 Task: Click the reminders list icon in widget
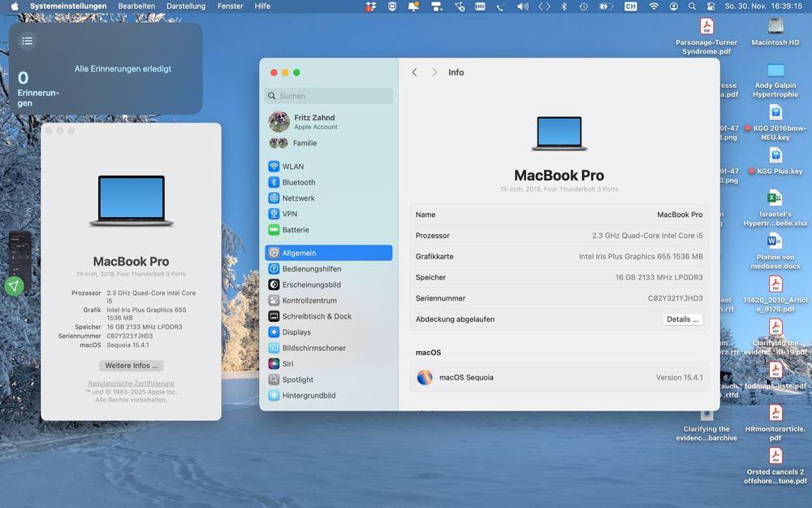coord(28,41)
